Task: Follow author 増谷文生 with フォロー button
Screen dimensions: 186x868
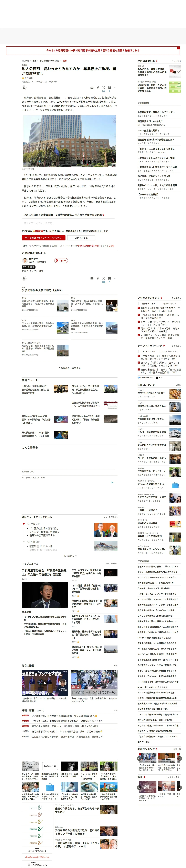Action: [61, 260]
